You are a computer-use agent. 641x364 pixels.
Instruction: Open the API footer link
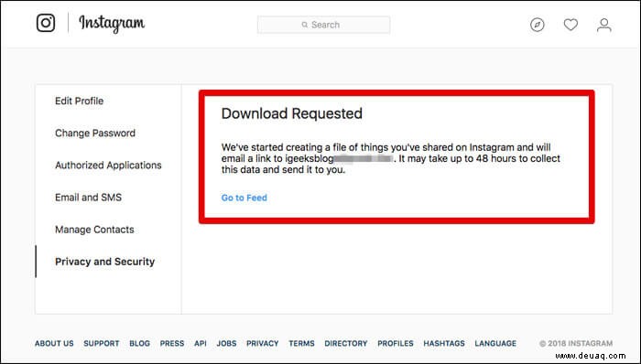pos(201,344)
